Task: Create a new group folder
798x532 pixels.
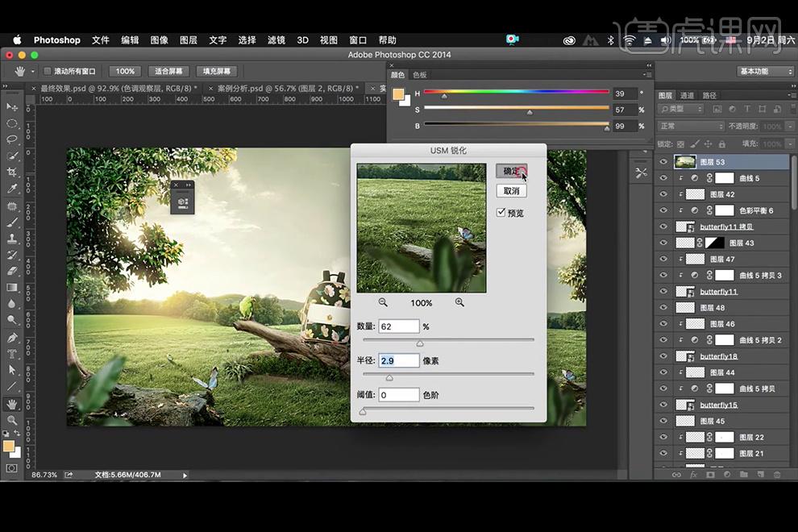Action: tap(743, 475)
